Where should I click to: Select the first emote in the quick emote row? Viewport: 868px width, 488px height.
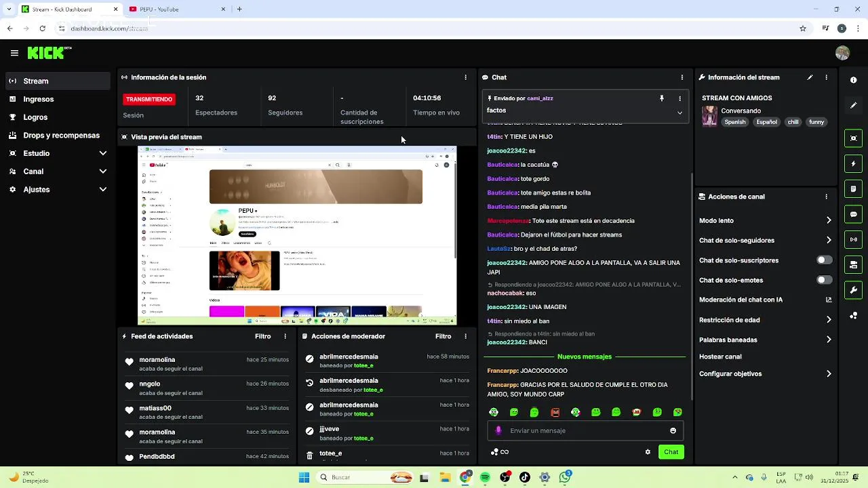494,412
